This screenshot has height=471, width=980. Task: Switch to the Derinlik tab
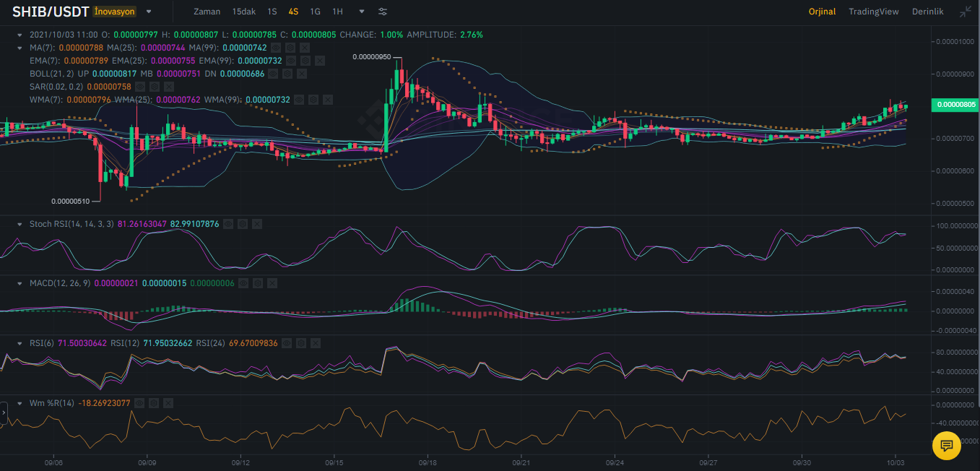(927, 12)
